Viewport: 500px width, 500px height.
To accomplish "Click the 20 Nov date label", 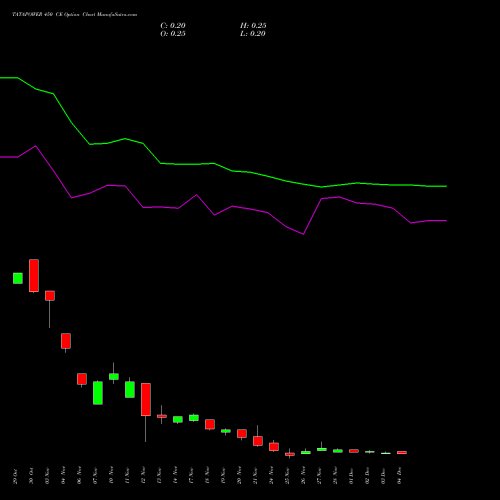I will [x=239, y=476].
